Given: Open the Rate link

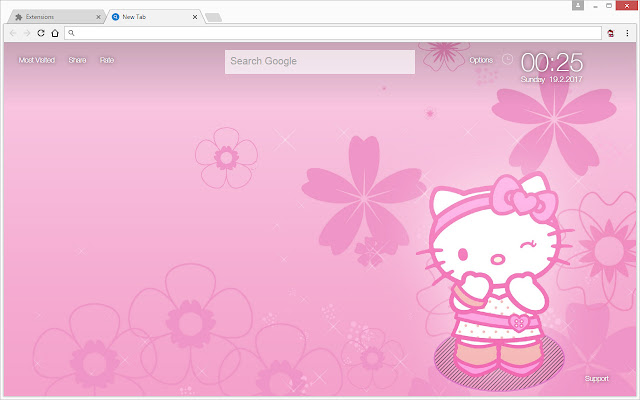Looking at the screenshot, I should (x=107, y=60).
